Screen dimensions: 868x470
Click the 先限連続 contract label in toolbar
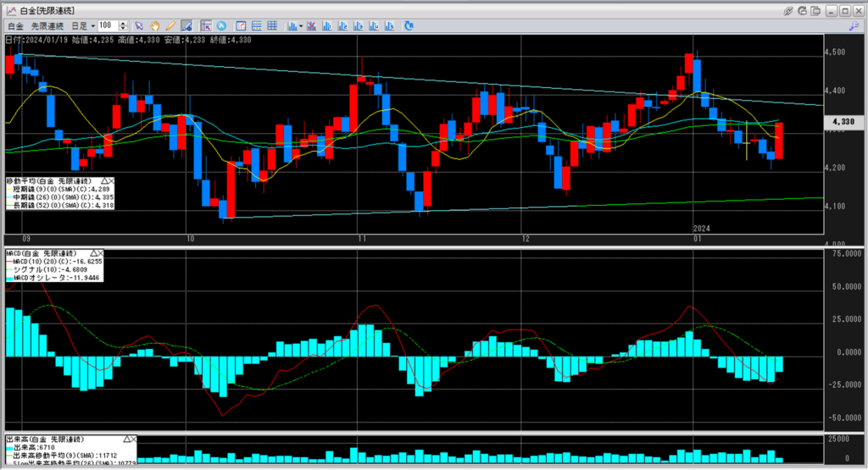47,26
